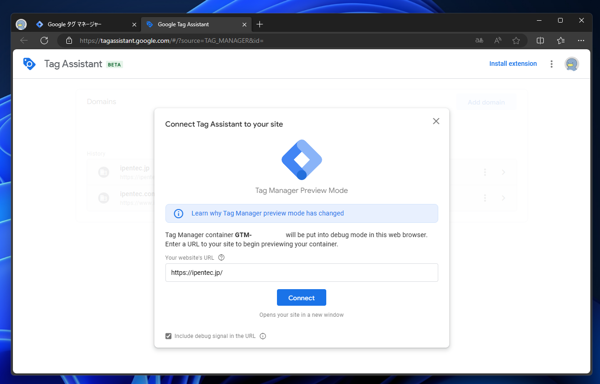Expand the ipentec.com history row chevron

[504, 198]
